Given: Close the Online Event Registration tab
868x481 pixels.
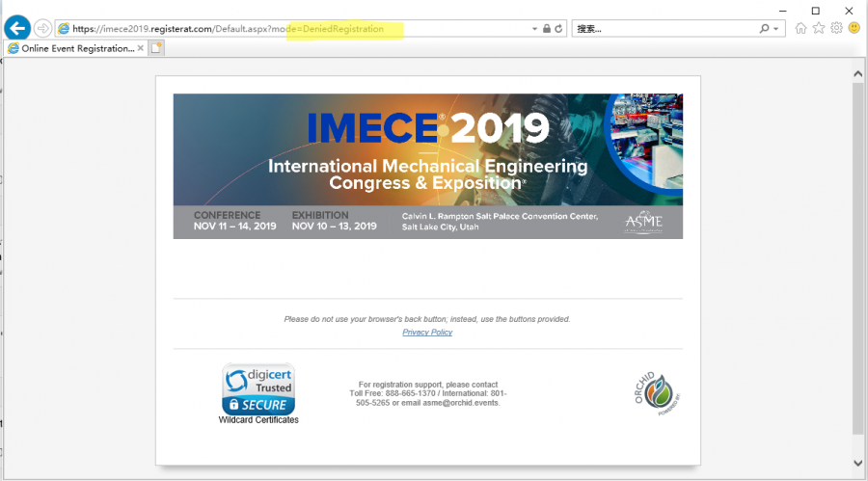Looking at the screenshot, I should 141,48.
